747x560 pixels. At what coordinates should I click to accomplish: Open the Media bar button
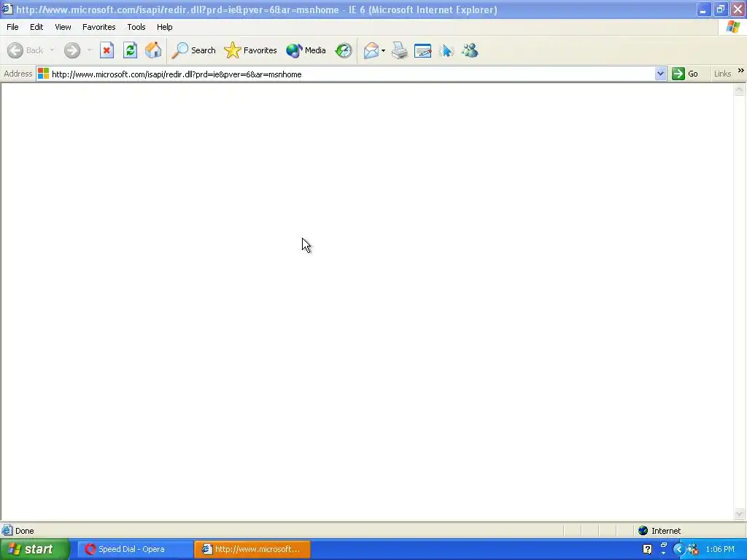(306, 50)
